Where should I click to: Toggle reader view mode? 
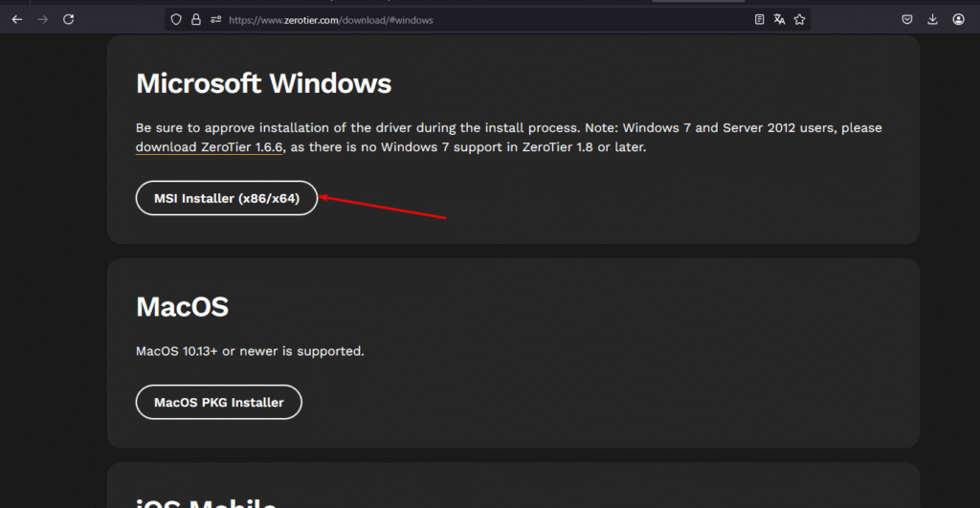(759, 19)
